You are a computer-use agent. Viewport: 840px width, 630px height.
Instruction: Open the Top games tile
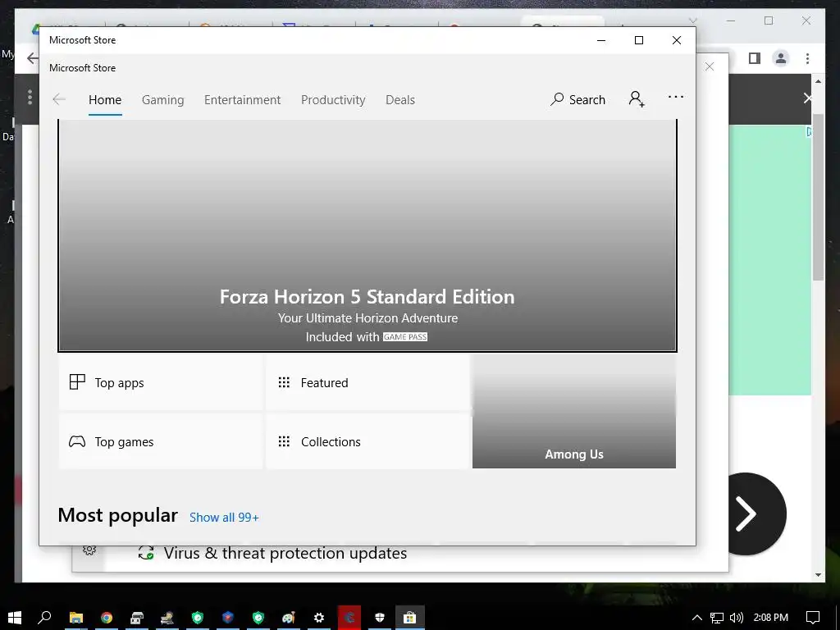coord(161,441)
